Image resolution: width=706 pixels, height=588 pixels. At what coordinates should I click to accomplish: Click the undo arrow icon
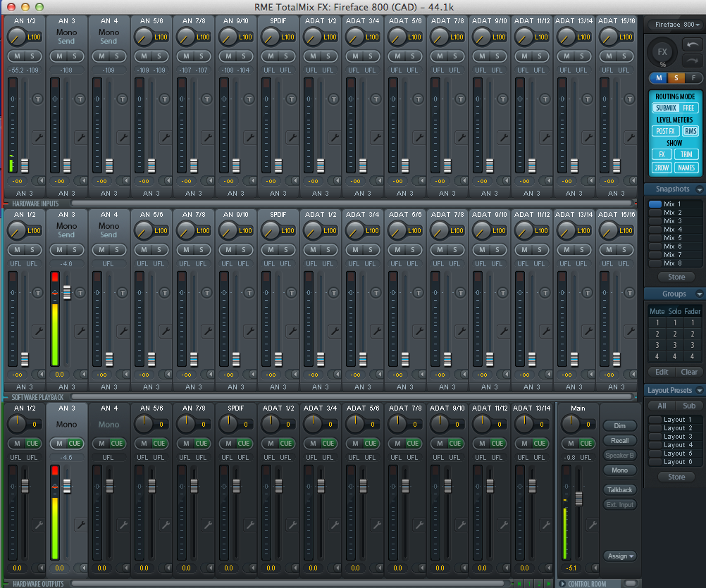pyautogui.click(x=692, y=44)
